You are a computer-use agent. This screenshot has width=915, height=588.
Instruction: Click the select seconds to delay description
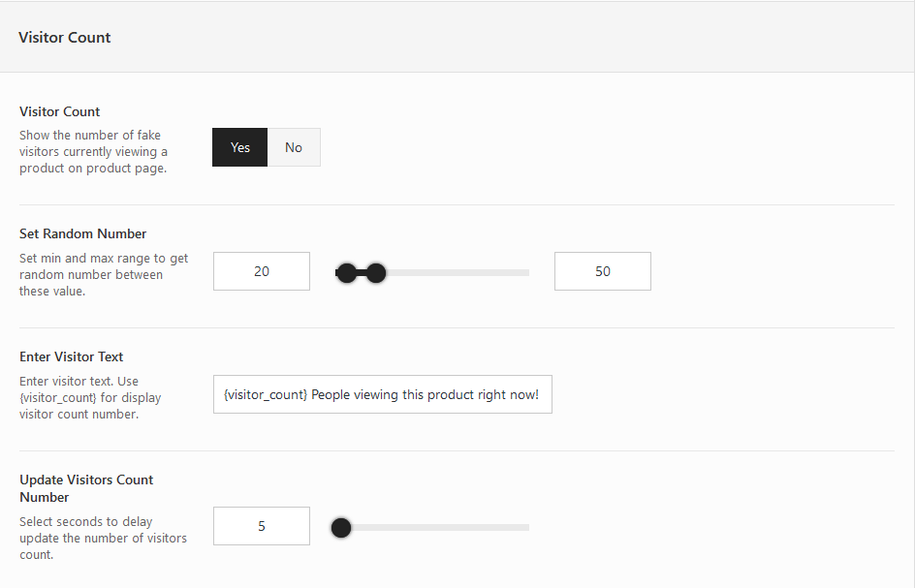tap(103, 539)
